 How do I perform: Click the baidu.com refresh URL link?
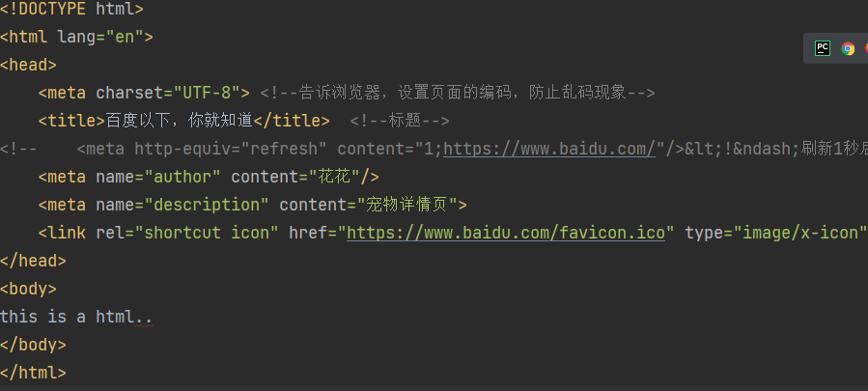tap(549, 149)
